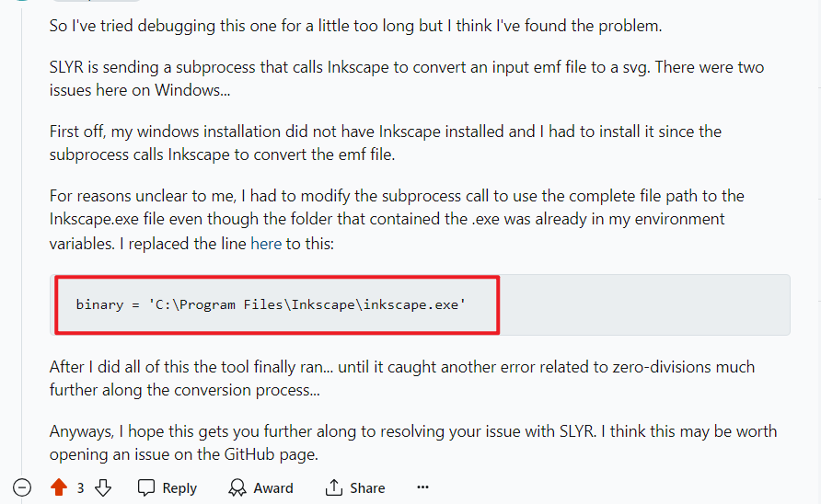The width and height of the screenshot is (821, 504).
Task: Click the Share upload arrow icon
Action: 333,487
